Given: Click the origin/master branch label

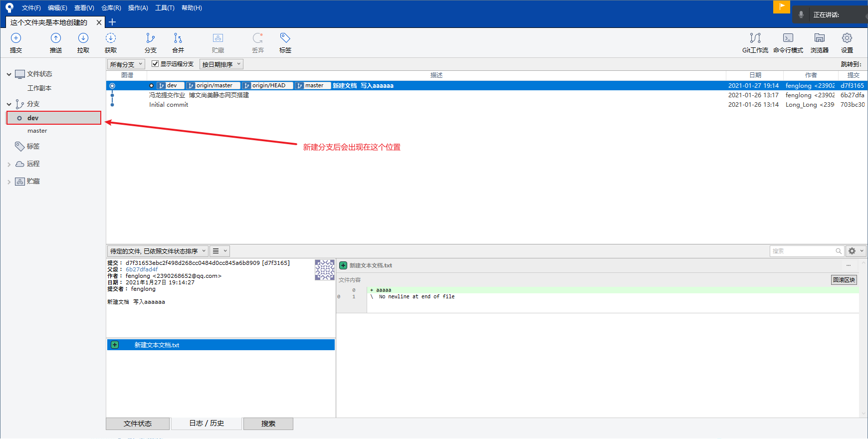Looking at the screenshot, I should 213,86.
